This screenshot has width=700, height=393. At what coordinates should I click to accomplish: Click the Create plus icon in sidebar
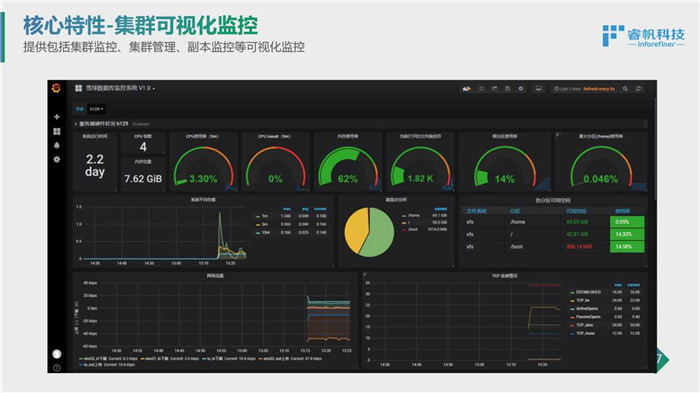pos(57,117)
